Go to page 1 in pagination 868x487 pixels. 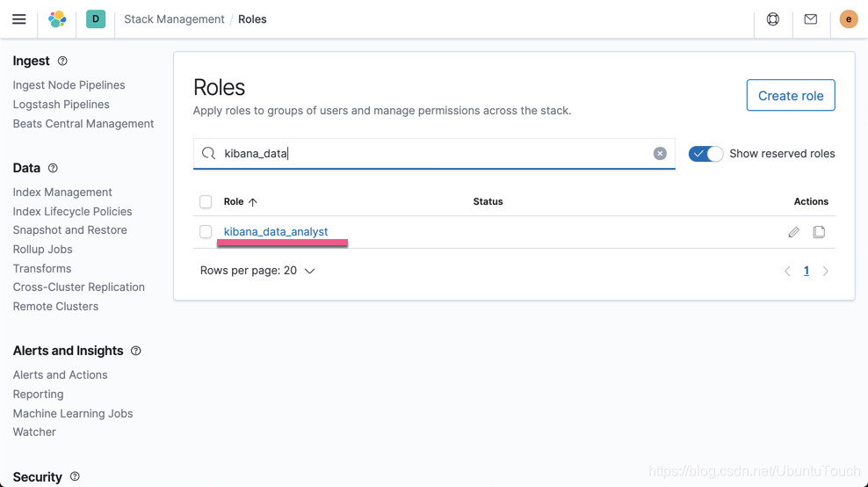coord(806,271)
